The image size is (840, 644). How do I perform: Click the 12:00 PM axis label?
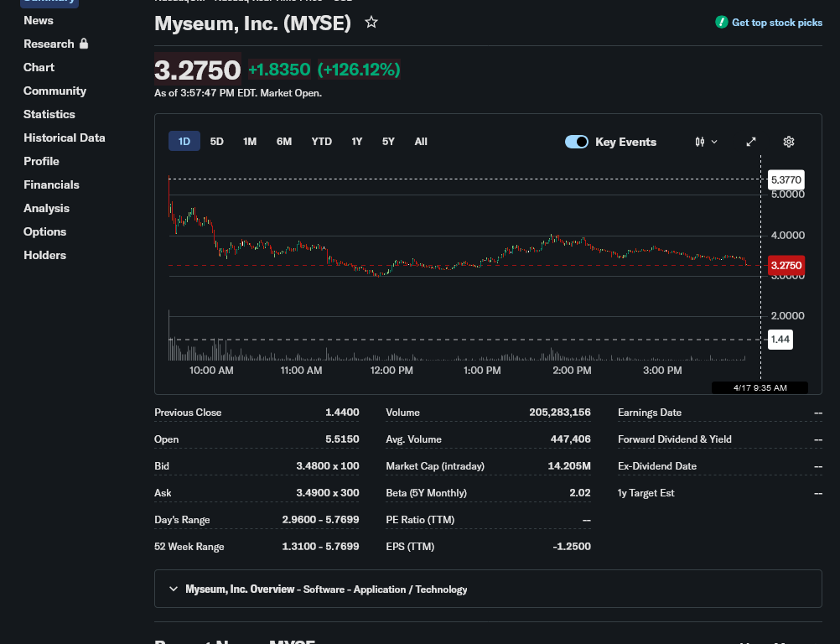point(391,371)
